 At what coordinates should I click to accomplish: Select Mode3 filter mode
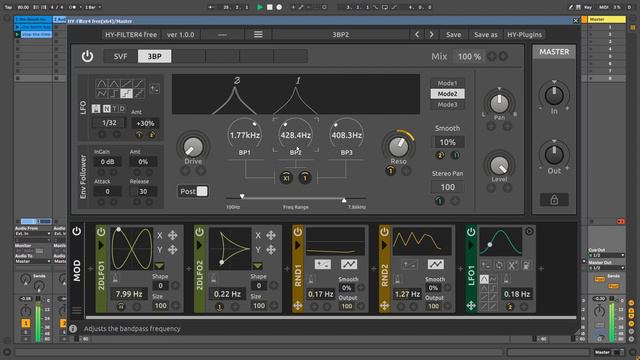(x=447, y=104)
